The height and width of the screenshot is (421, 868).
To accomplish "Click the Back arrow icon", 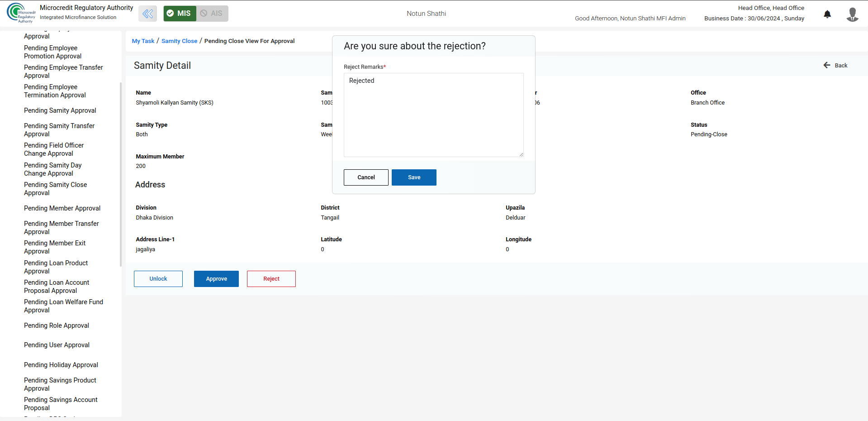I will pyautogui.click(x=827, y=65).
